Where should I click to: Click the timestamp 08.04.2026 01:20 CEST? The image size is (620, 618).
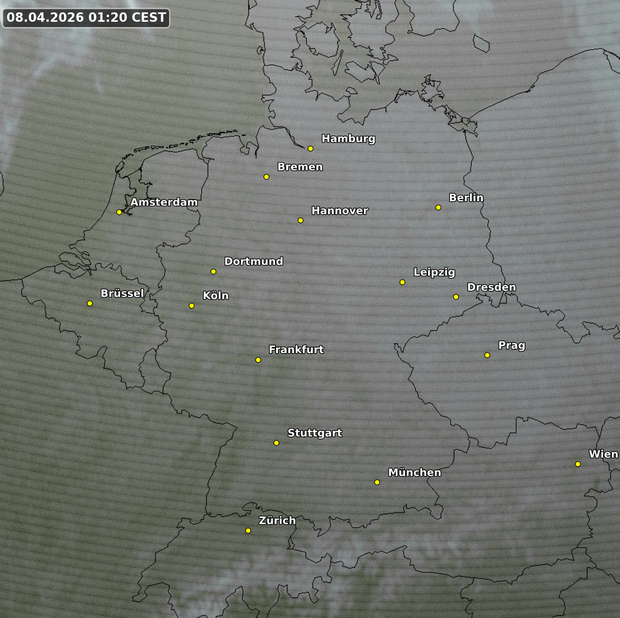coord(86,17)
